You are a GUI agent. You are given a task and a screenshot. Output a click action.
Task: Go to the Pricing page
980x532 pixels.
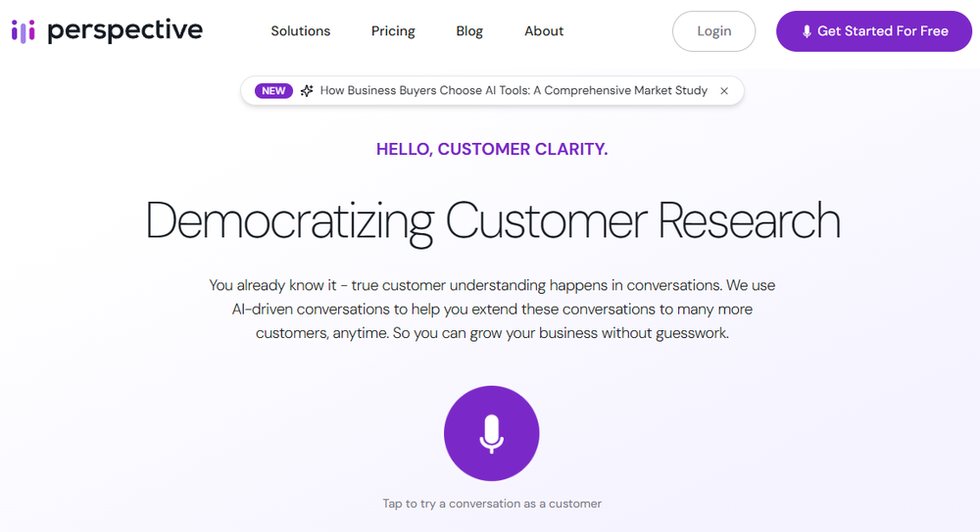(393, 31)
